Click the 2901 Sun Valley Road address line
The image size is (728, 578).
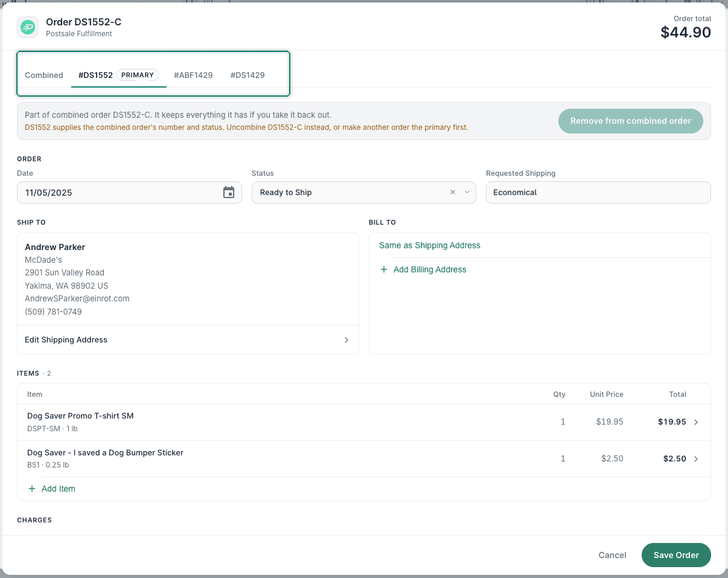(x=65, y=273)
